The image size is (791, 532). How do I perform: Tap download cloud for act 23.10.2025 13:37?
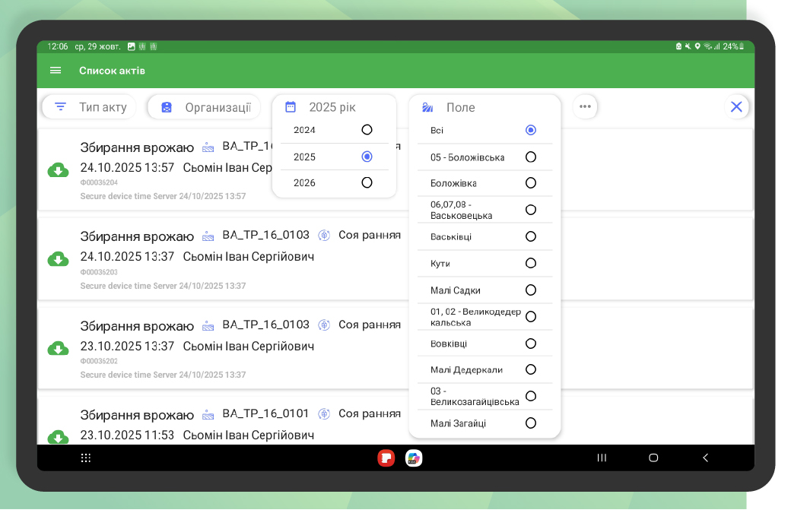point(59,348)
